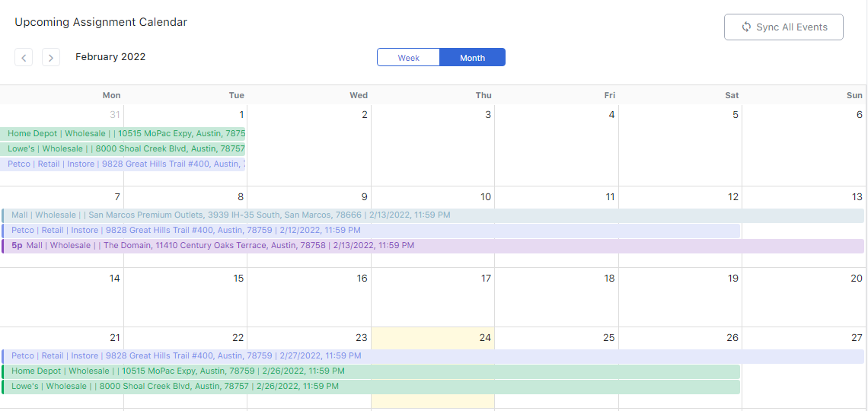Select the Month view toggle
Screen dimensions: 868x411
click(472, 58)
